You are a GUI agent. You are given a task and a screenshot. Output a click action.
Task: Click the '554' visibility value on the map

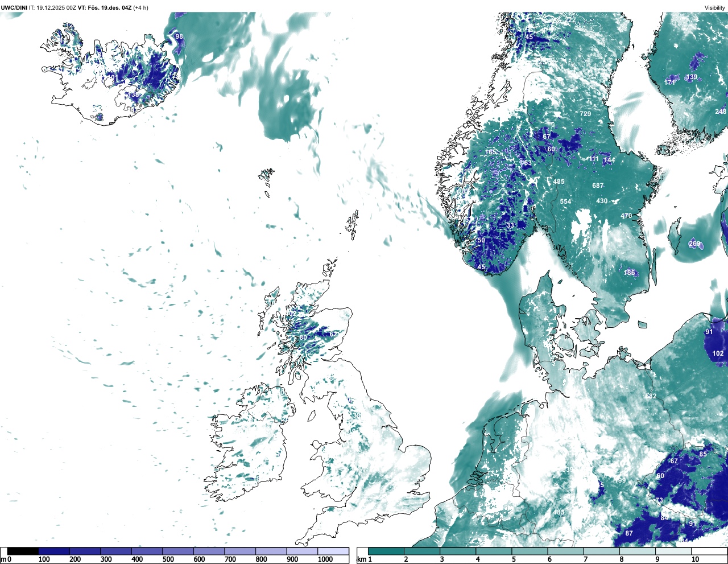(565, 202)
